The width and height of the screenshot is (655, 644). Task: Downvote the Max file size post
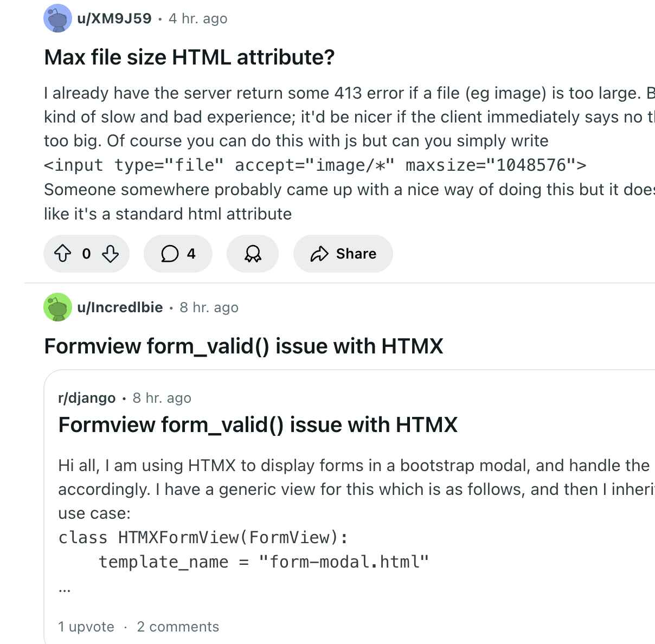pyautogui.click(x=110, y=254)
